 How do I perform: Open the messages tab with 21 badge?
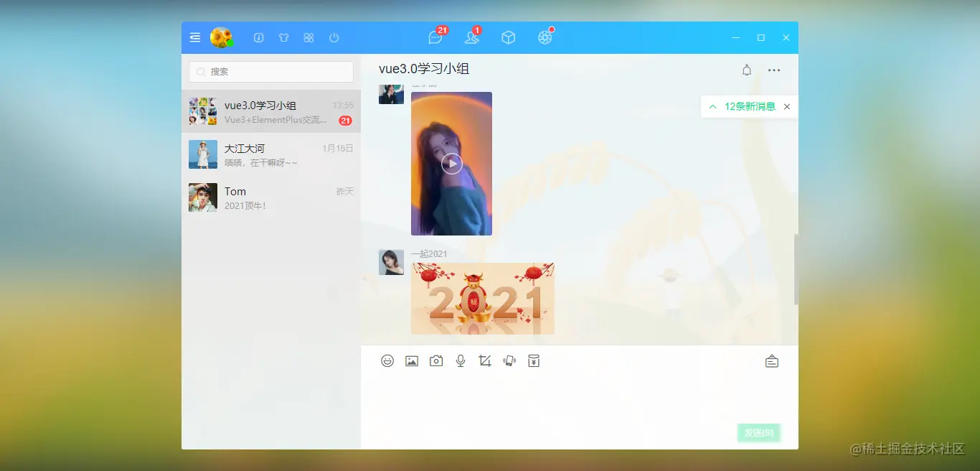[x=436, y=37]
